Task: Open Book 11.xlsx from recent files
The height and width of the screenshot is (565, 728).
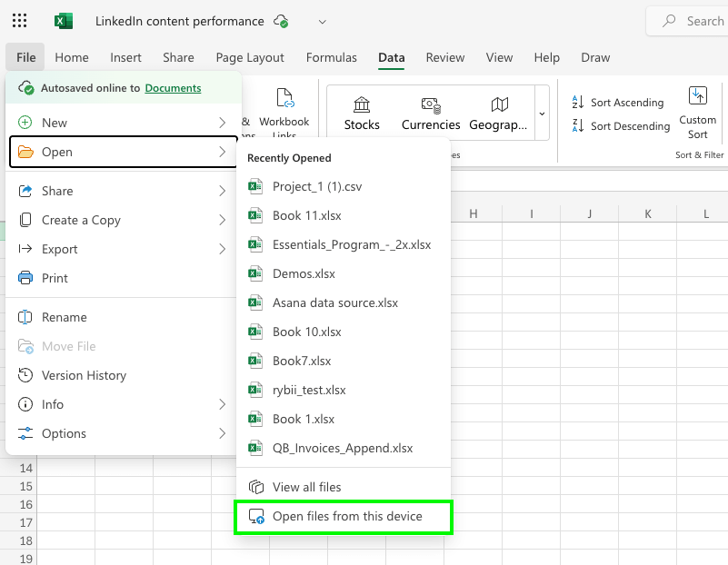Action: [344, 215]
